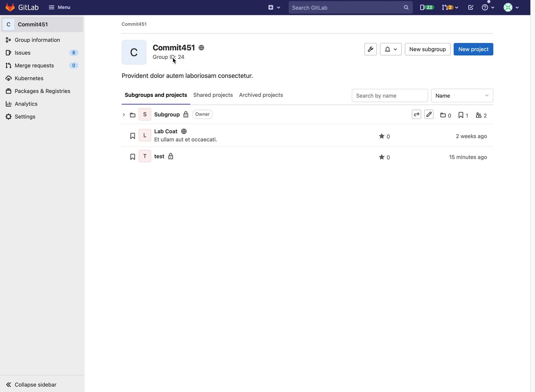
Task: Go to Issues in the sidebar
Action: pyautogui.click(x=42, y=53)
